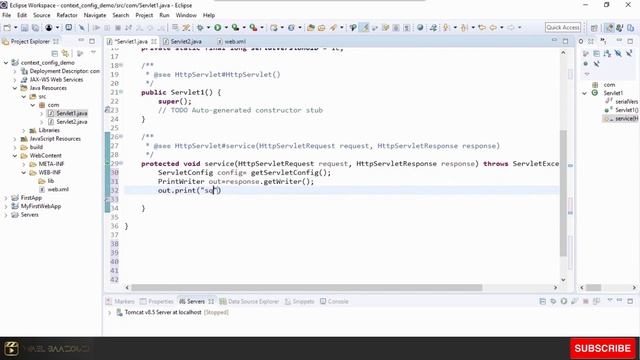Expand the FirstApp project node
This screenshot has width=640, height=360.
(6, 198)
